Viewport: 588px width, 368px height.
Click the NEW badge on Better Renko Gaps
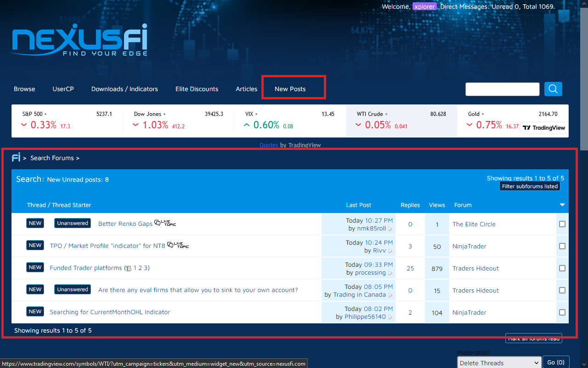click(35, 223)
